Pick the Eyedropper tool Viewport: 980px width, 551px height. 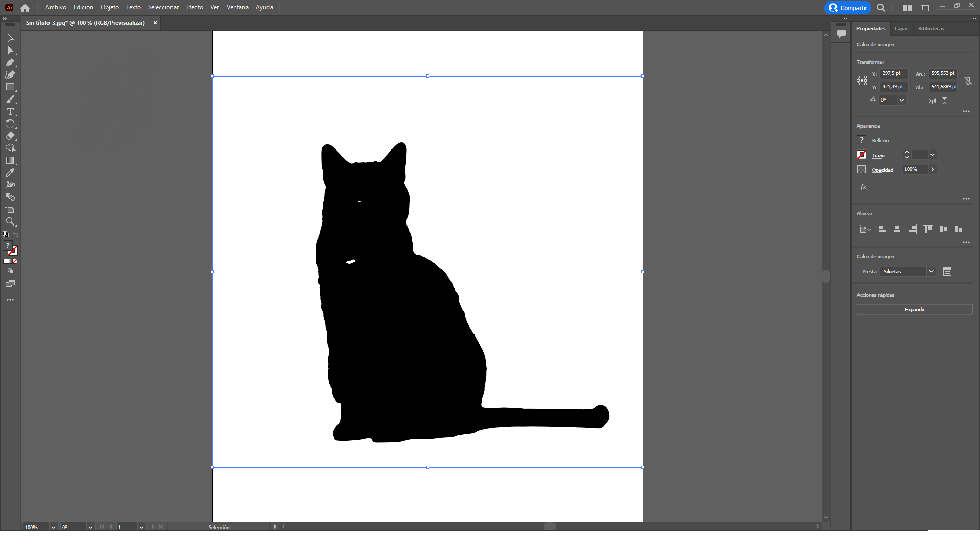(x=10, y=173)
